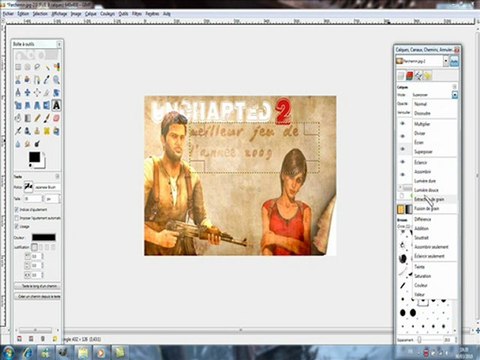Select the Heal tool

pyautogui.click(x=47, y=131)
